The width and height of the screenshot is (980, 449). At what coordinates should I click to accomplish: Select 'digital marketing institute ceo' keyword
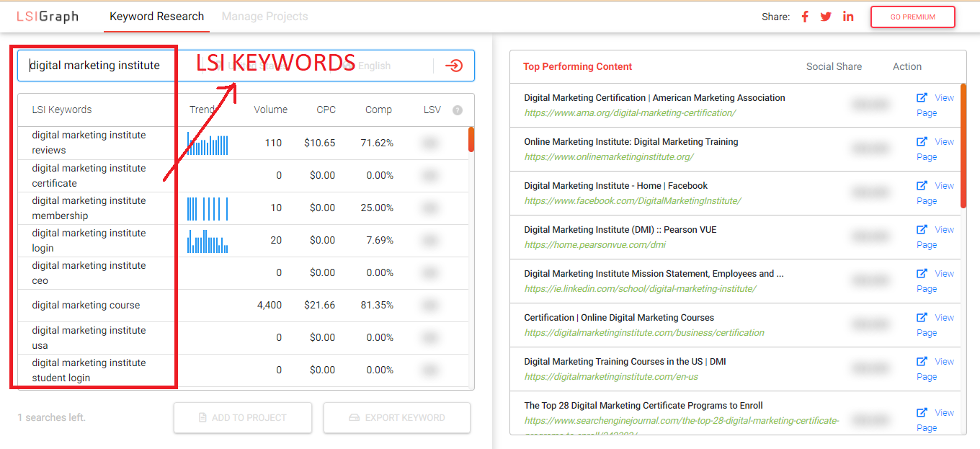[89, 272]
